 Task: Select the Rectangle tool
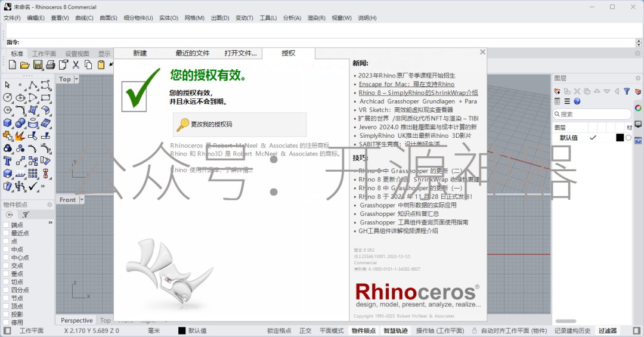coord(45,97)
